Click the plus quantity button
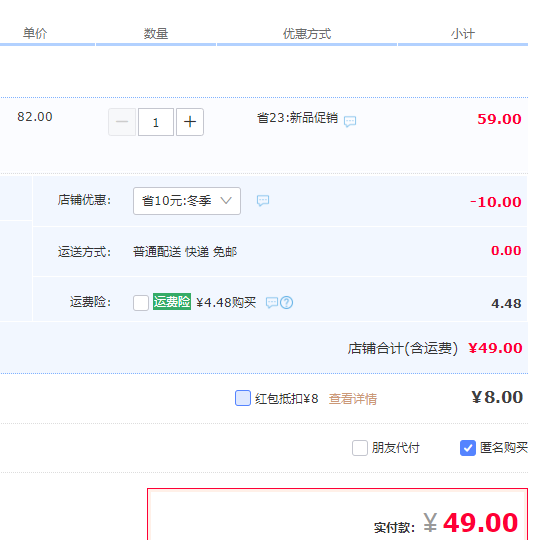This screenshot has height=540, width=555. pyautogui.click(x=190, y=122)
